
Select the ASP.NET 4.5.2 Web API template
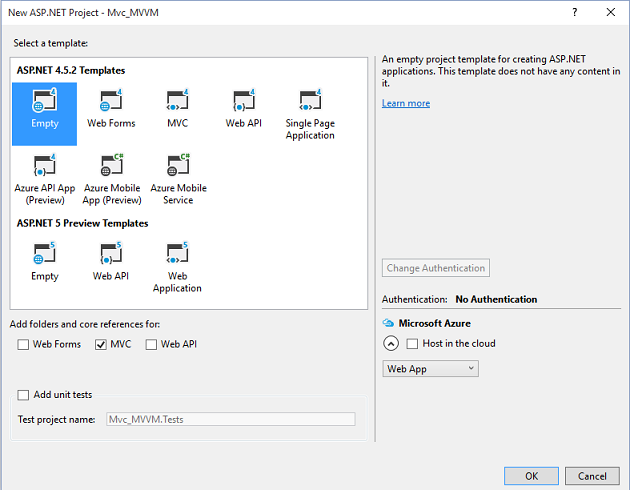click(244, 108)
